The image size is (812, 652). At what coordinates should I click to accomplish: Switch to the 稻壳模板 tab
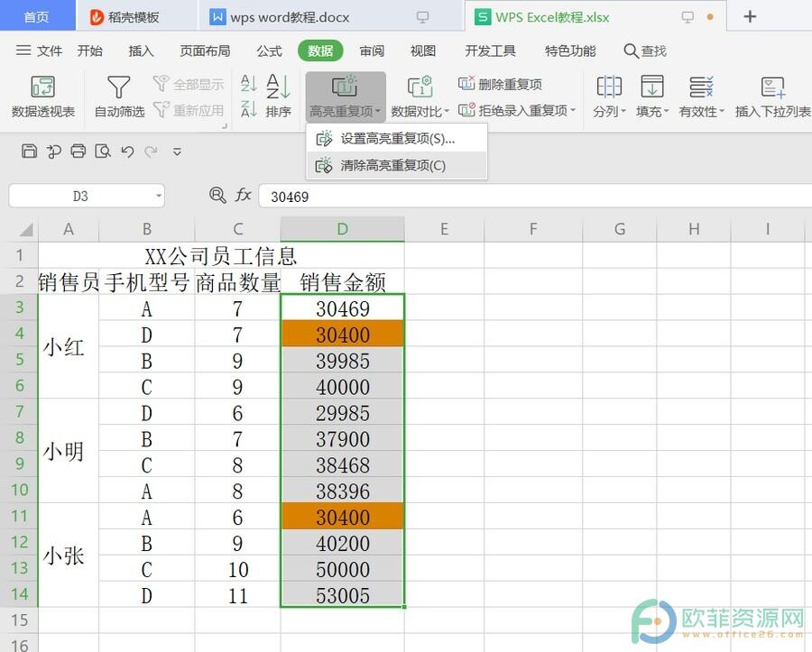coord(135,16)
